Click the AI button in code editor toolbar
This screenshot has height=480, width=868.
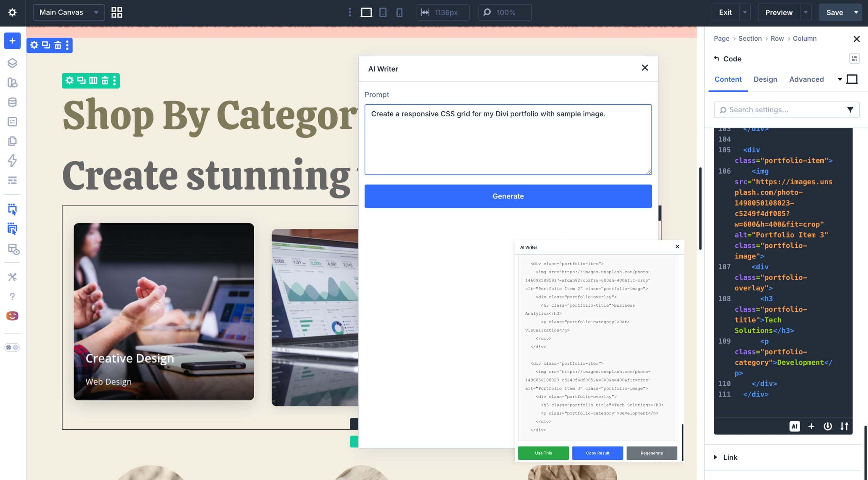click(794, 426)
